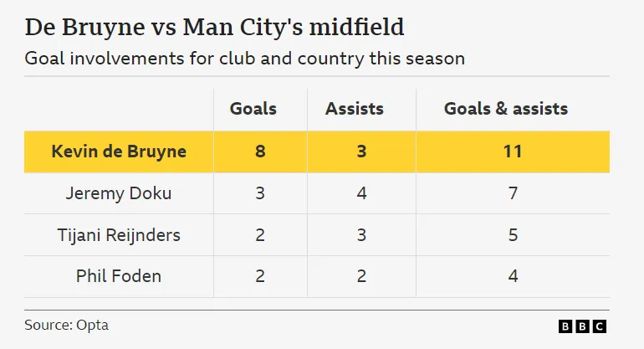Click Doku's combined total 7
The width and height of the screenshot is (644, 349).
click(513, 193)
